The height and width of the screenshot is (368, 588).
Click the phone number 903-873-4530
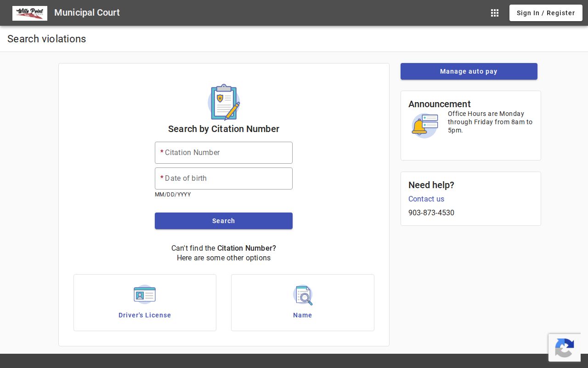(431, 213)
